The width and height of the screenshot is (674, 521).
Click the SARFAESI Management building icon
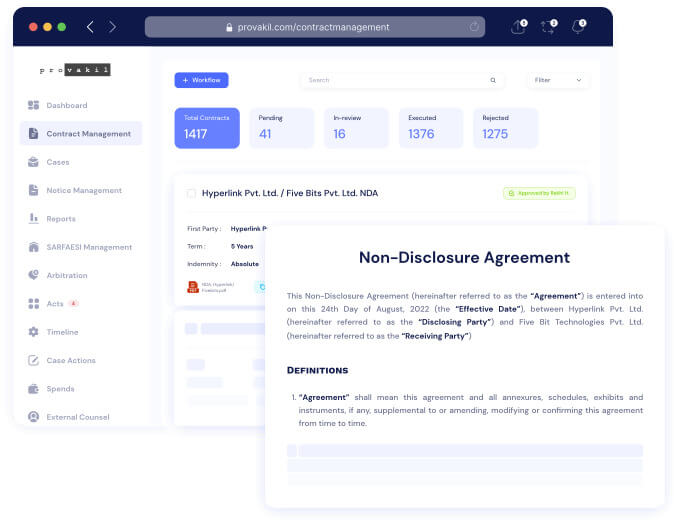click(x=34, y=247)
